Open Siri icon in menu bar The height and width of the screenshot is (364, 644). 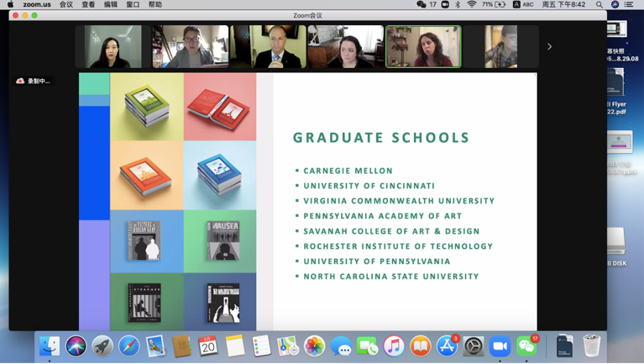[615, 4]
